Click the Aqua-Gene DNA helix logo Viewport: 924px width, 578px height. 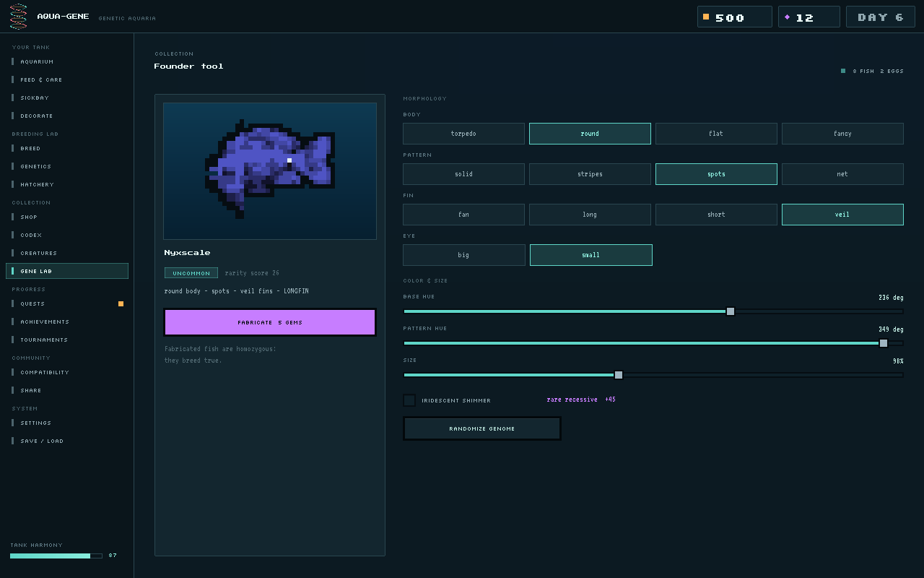(19, 16)
